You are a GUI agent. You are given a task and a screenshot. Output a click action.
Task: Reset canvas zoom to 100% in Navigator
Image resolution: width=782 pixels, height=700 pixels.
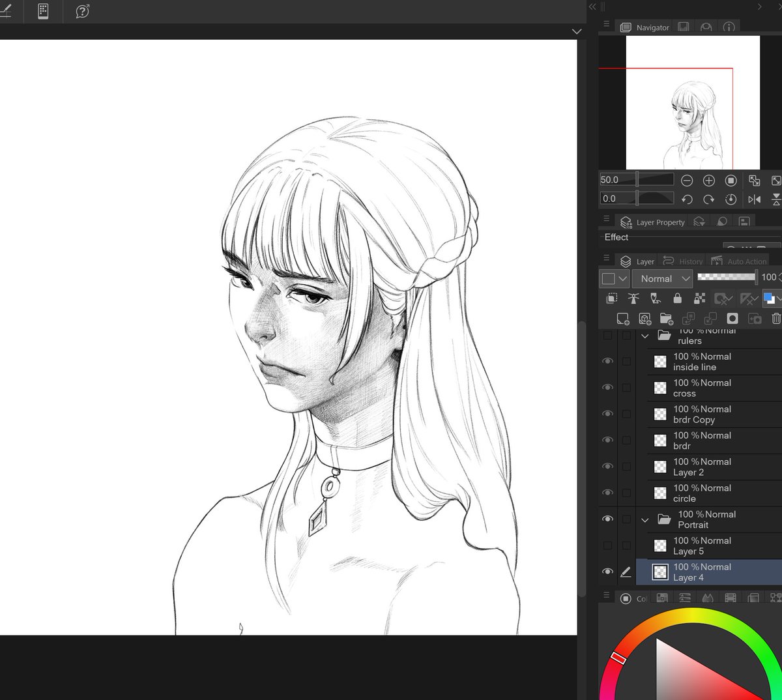coord(731,181)
